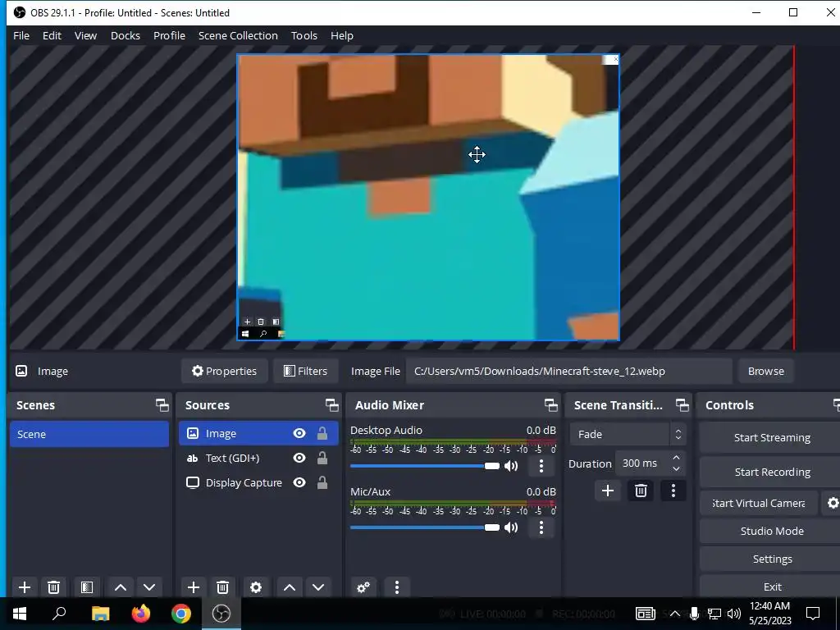
Task: Decrease transition duration with down arrow
Action: pyautogui.click(x=676, y=469)
